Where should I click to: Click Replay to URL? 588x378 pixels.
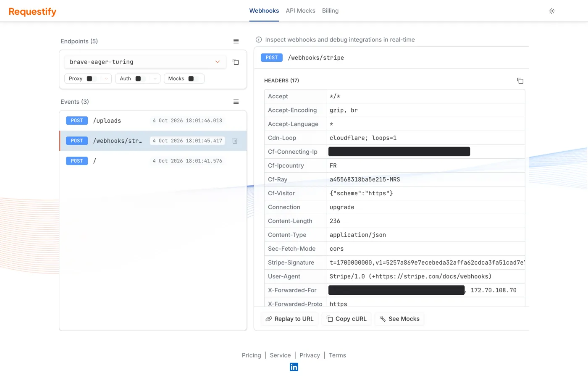289,319
